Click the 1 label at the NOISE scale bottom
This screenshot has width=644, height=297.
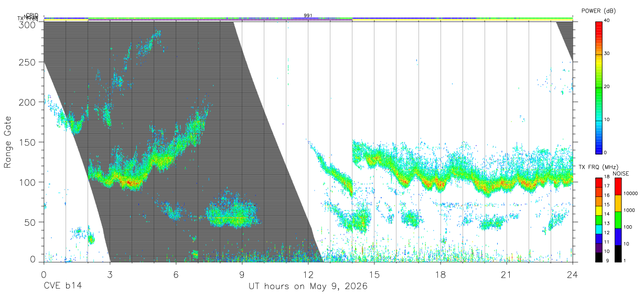626,260
